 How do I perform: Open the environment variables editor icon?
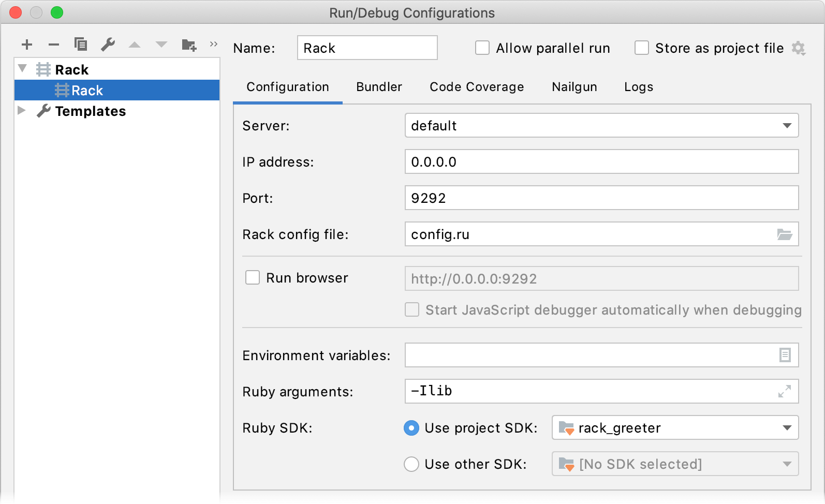pyautogui.click(x=785, y=355)
